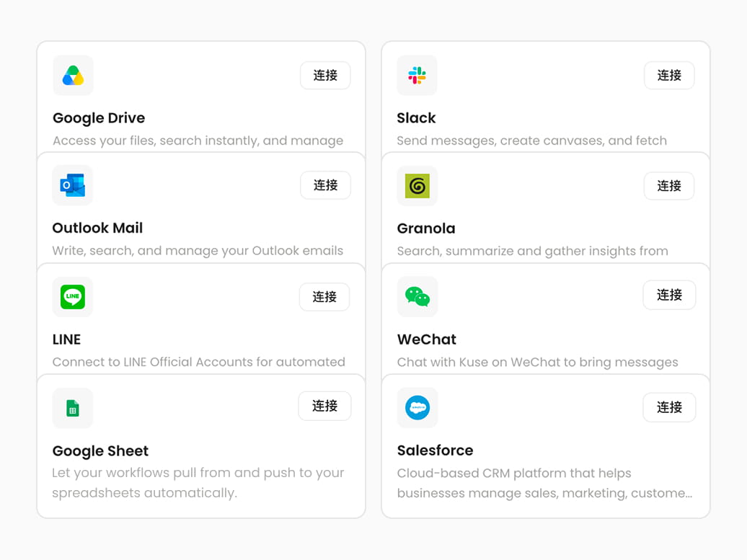The width and height of the screenshot is (747, 560).
Task: Click the WeChat icon
Action: [417, 297]
